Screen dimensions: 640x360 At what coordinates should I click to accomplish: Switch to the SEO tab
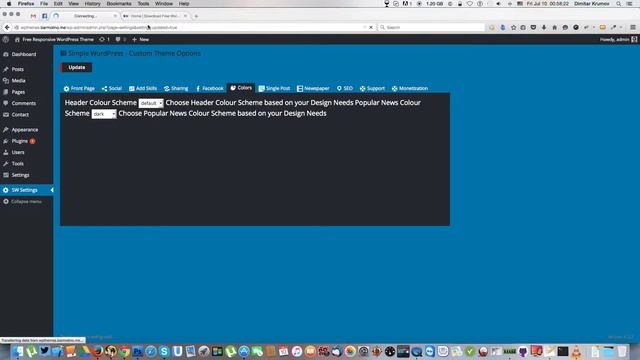pos(344,88)
